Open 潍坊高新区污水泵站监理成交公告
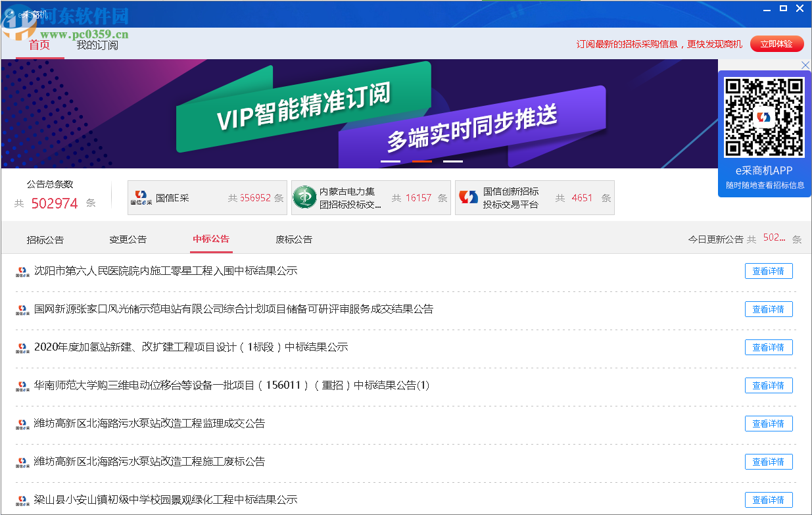The image size is (812, 515). pos(149,423)
